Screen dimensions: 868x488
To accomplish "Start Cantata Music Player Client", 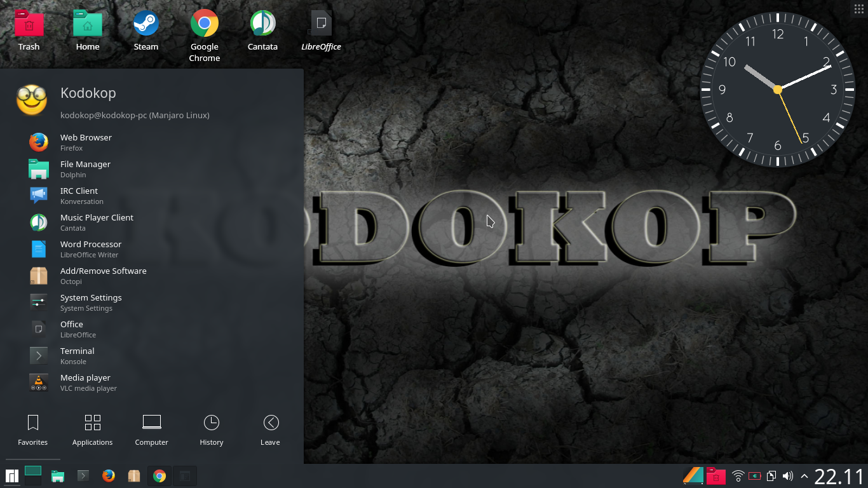I will [x=97, y=222].
